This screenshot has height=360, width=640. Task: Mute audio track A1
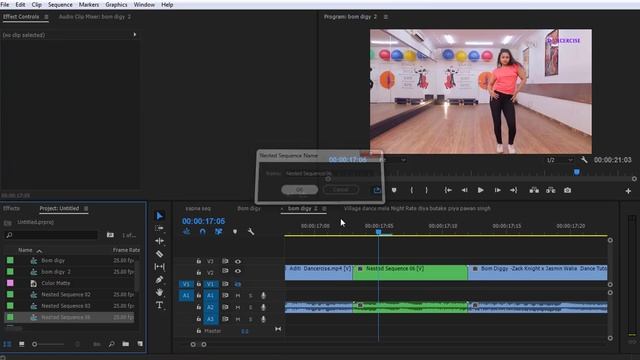238,296
